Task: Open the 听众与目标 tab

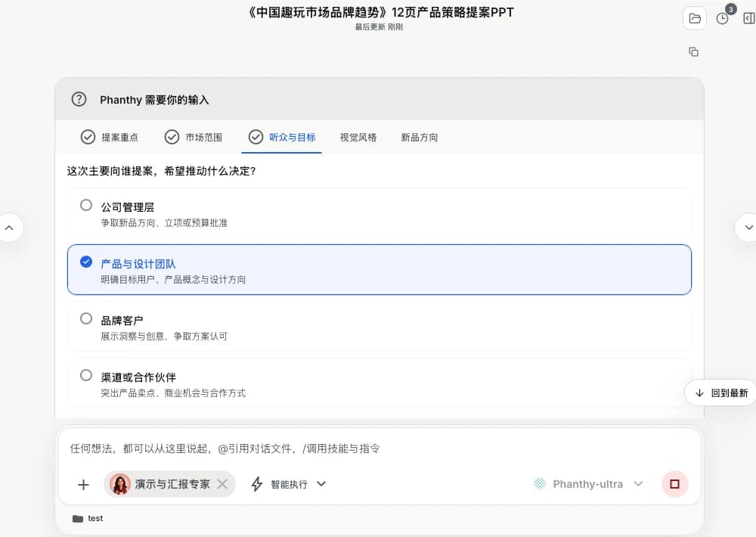Action: coord(281,137)
